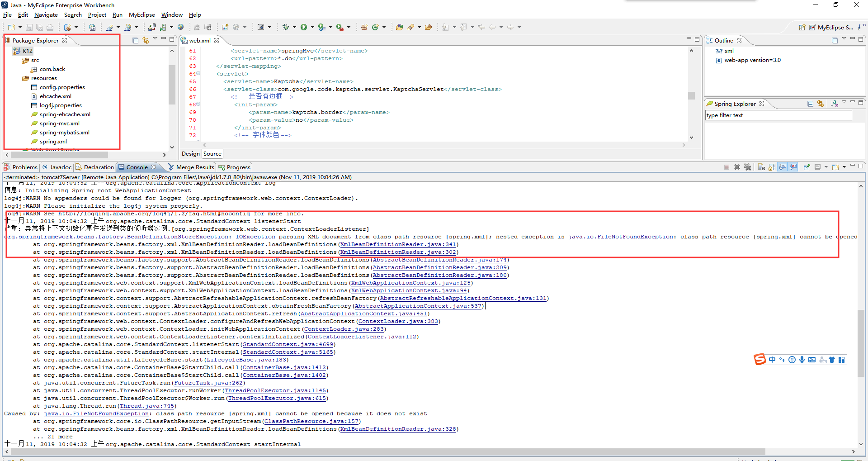Toggle Scroll Lock in the console

click(x=772, y=167)
